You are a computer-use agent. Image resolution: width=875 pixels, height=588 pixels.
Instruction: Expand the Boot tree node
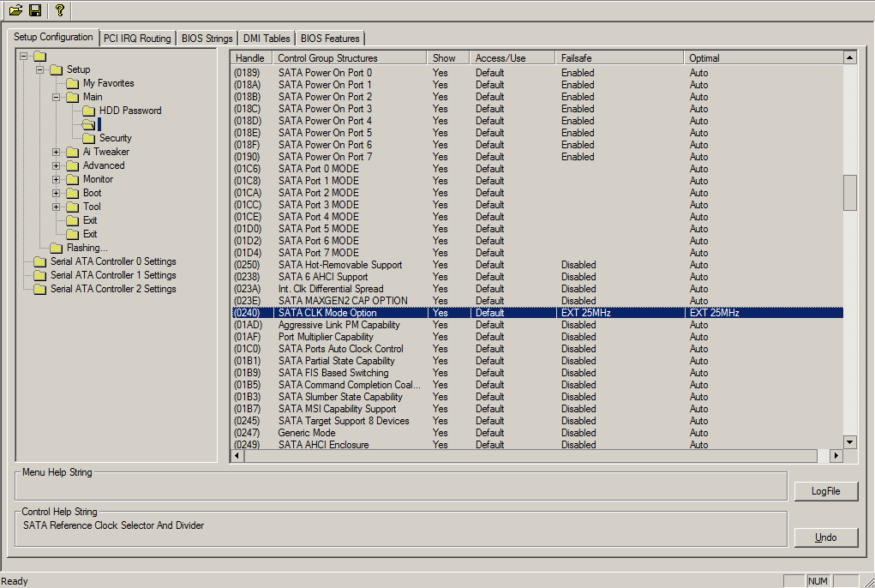(x=57, y=193)
